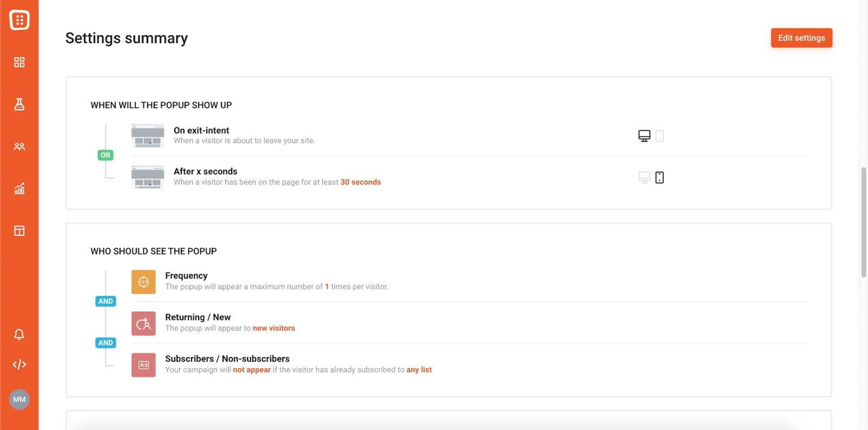
Task: Toggle the OR condition between triggers
Action: click(x=106, y=155)
